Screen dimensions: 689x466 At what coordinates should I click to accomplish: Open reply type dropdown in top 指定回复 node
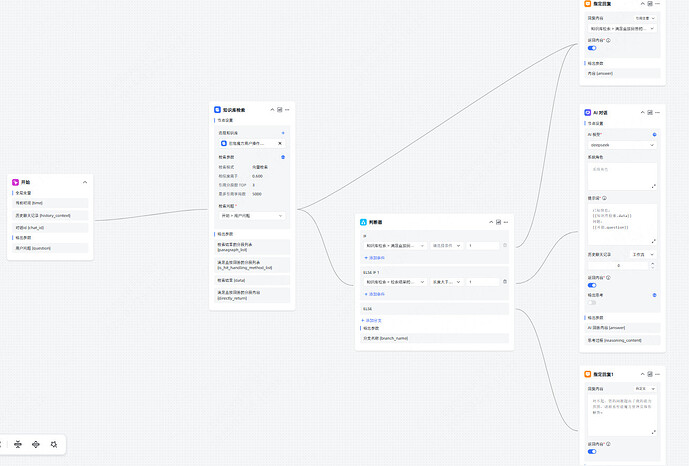tap(645, 18)
